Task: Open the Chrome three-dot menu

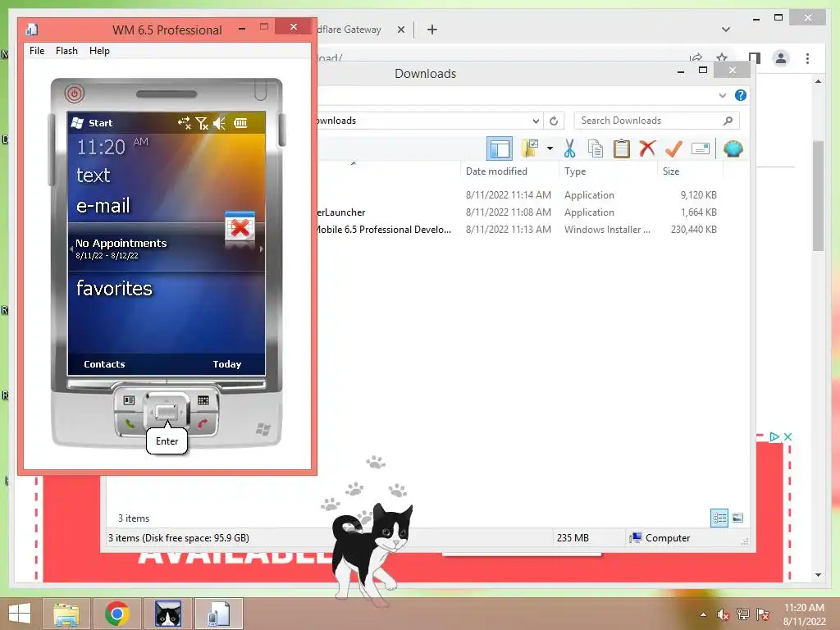Action: [x=807, y=58]
